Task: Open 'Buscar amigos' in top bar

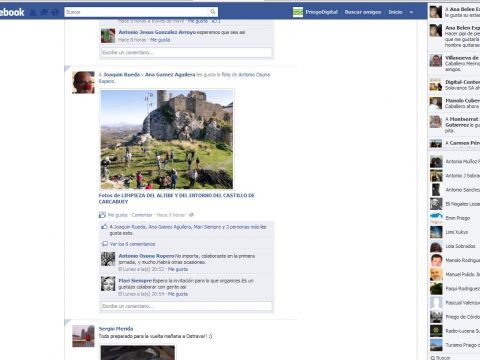Action: point(363,12)
